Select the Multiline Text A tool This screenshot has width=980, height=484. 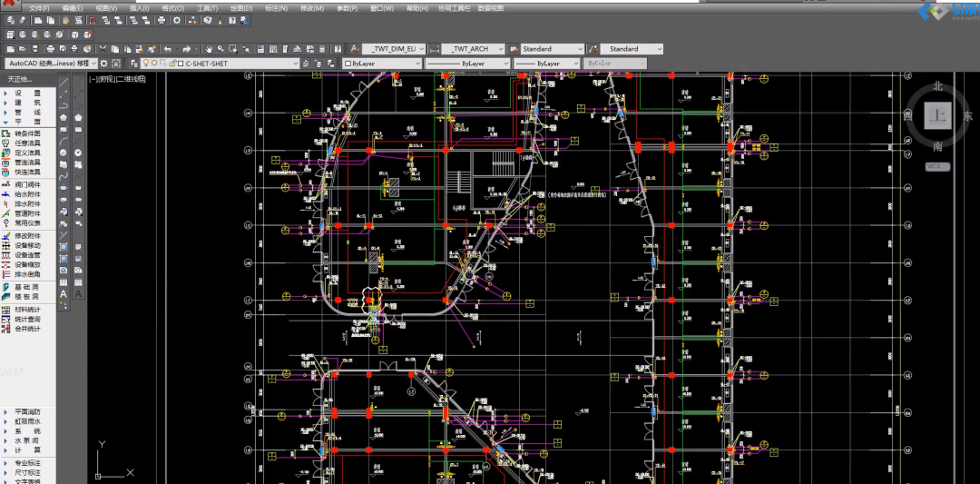tap(64, 293)
